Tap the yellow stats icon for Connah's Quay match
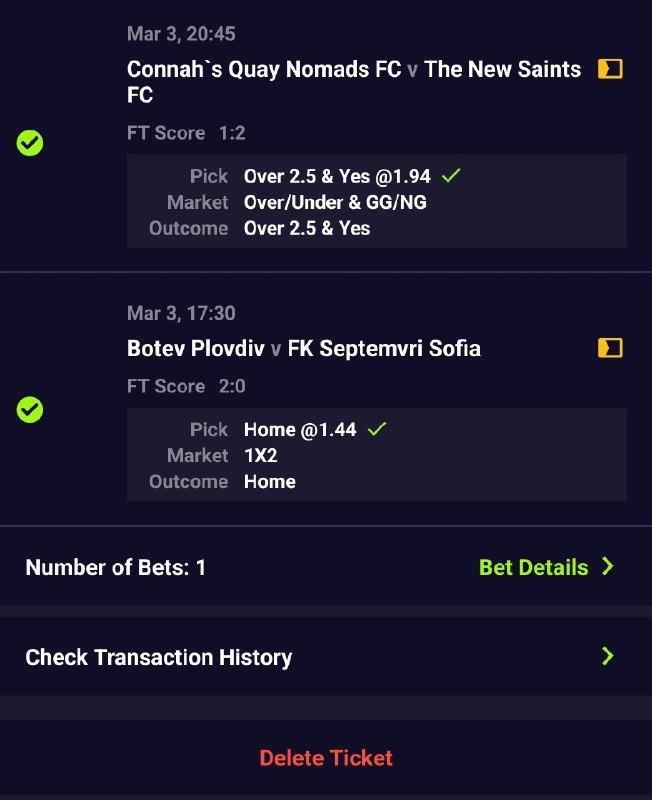Screen dimensions: 652x800 (x=610, y=69)
